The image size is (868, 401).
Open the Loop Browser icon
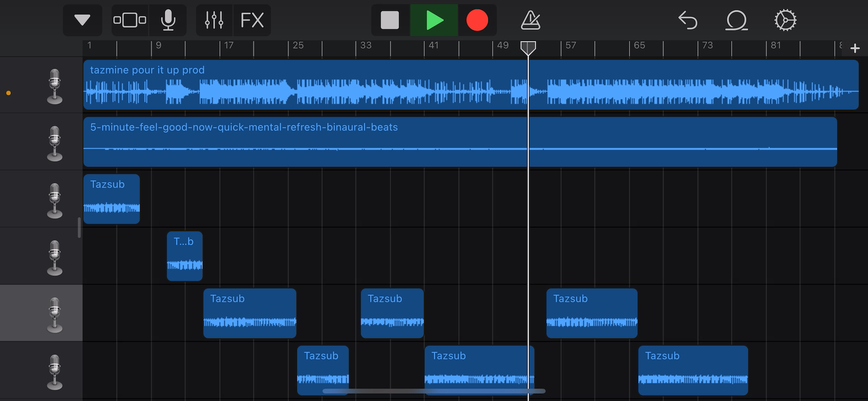coord(736,20)
